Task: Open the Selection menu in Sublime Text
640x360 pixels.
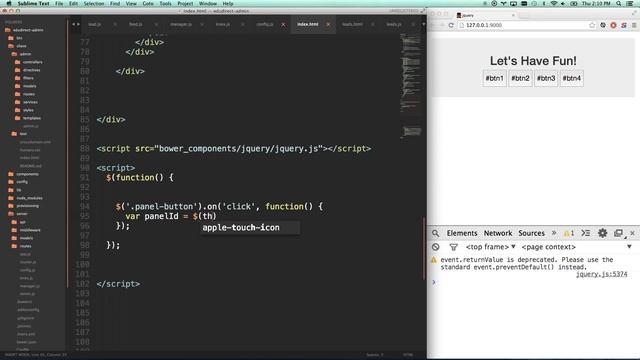Action: point(94,3)
